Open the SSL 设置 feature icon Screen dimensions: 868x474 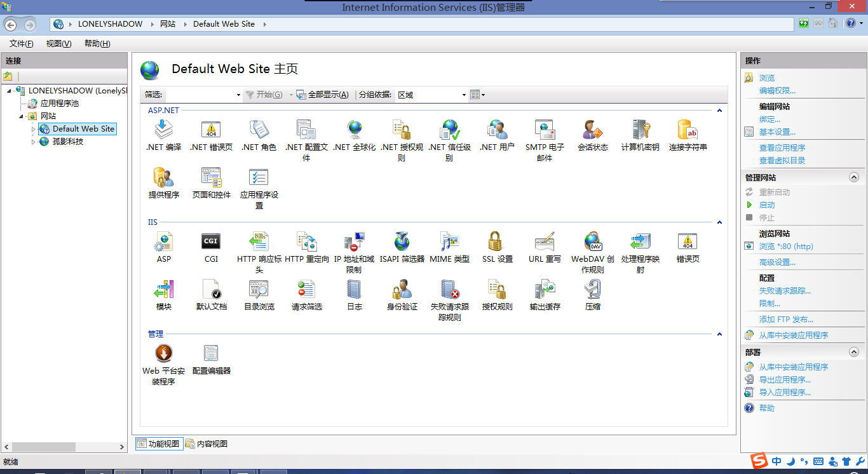[497, 243]
